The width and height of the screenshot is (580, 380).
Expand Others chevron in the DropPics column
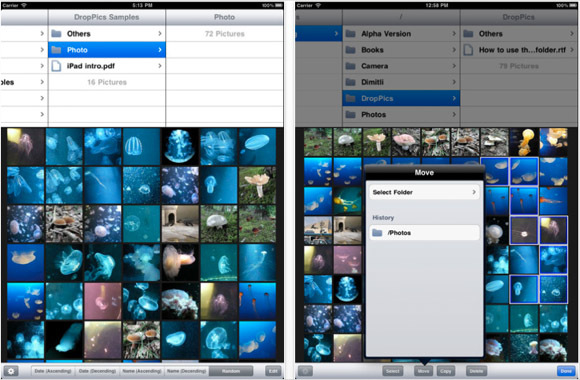pyautogui.click(x=572, y=34)
